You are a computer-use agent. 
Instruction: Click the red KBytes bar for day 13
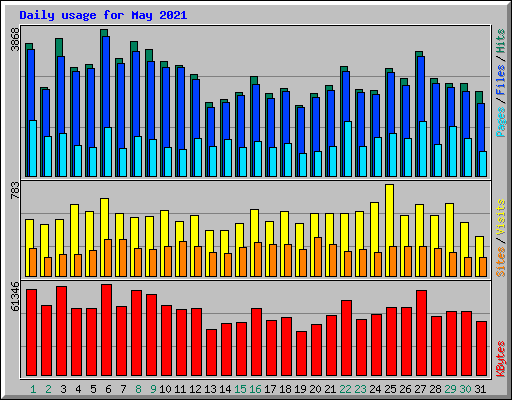211,353
